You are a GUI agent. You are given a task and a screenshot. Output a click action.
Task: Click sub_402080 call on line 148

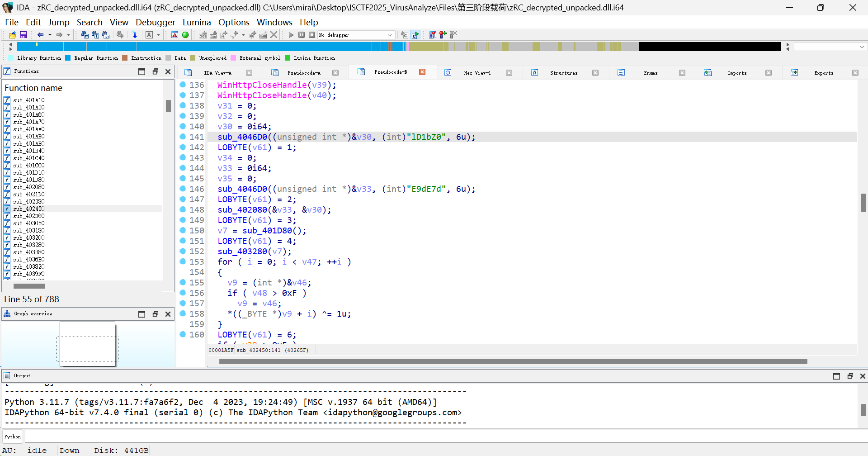242,210
